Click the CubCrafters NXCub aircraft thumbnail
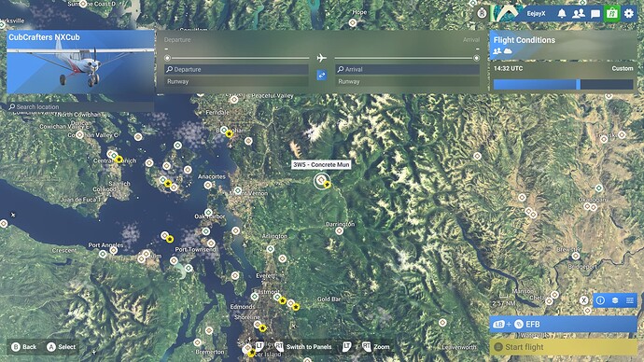This screenshot has width=644, height=362. [x=80, y=62]
